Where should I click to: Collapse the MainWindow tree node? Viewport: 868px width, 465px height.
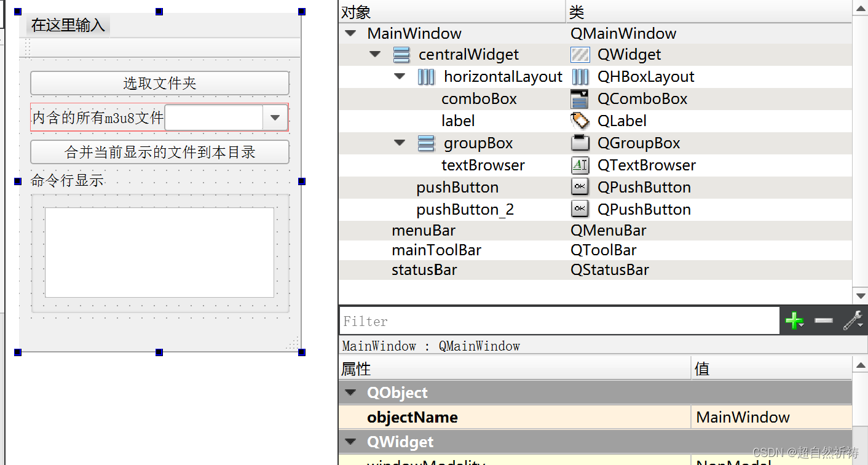(350, 33)
